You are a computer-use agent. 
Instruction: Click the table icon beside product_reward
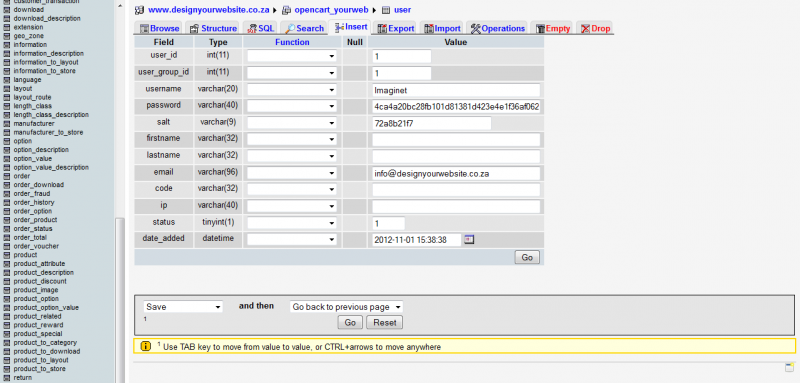tap(7, 325)
